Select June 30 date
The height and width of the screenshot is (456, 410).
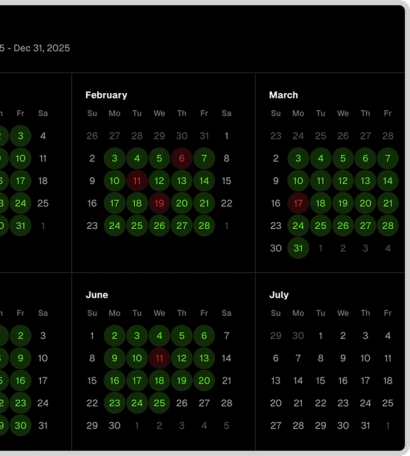pos(115,426)
